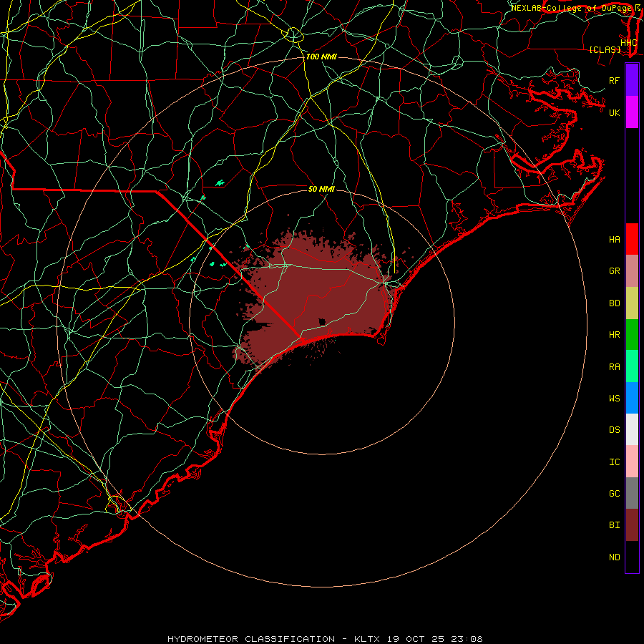Click the WS legend label

pyautogui.click(x=614, y=399)
